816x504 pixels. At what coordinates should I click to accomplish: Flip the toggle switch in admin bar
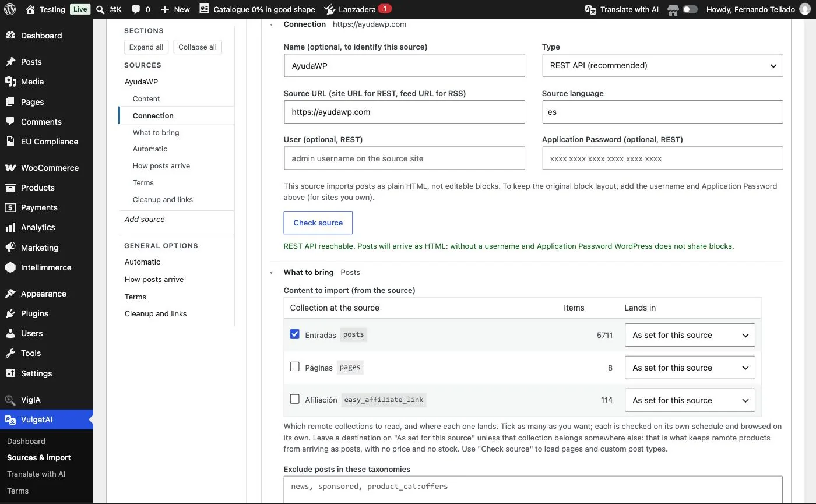[x=690, y=9]
